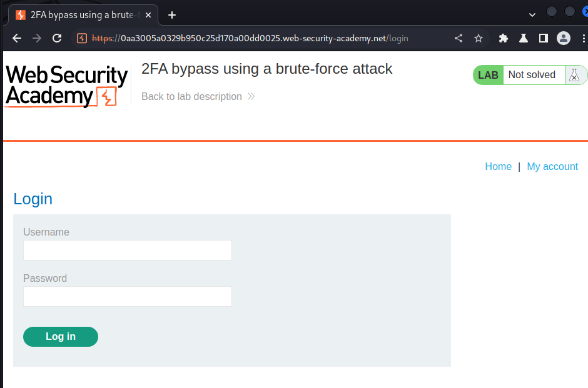This screenshot has height=388, width=588.
Task: Click the double chevron beside lab description
Action: [251, 97]
